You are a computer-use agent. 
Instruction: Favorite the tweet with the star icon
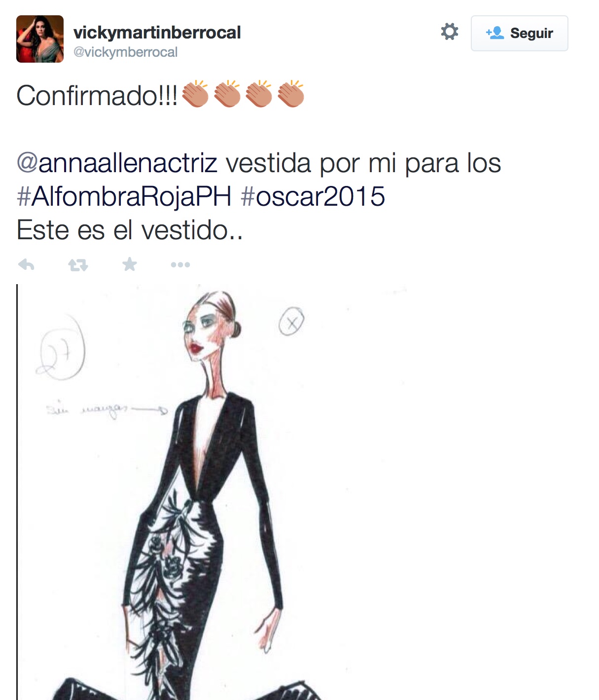[x=130, y=264]
